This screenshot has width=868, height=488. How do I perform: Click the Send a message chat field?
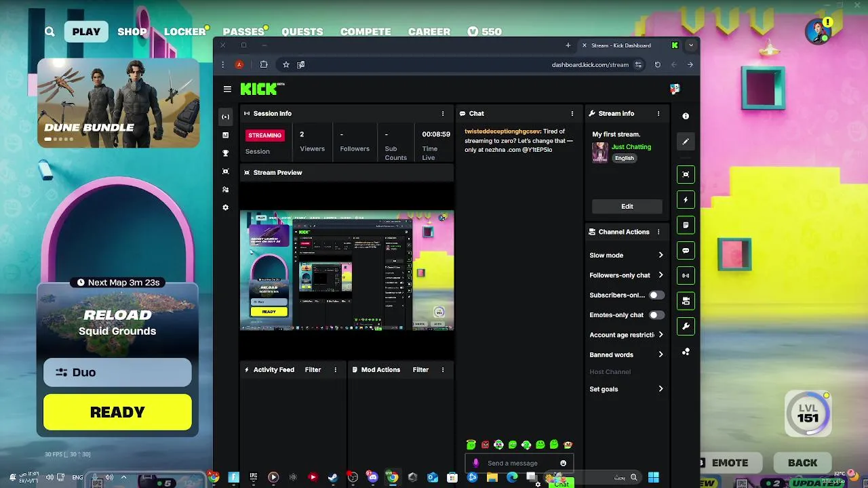coord(519,463)
